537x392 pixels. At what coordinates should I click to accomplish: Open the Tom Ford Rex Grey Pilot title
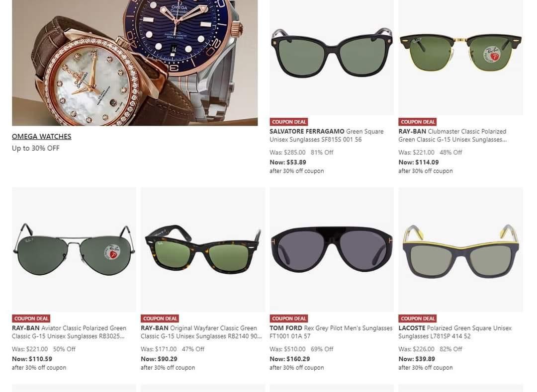pyautogui.click(x=331, y=332)
